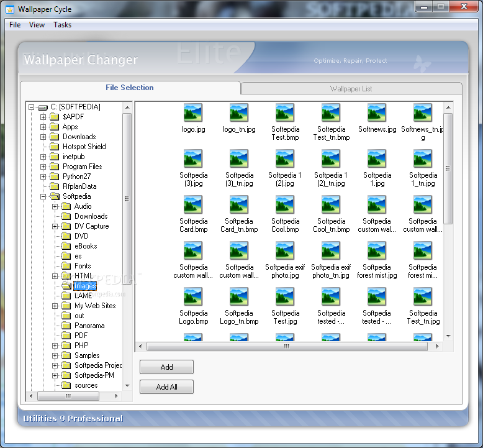
Task: Choose the Softpedia Card_tn.bmp file icon
Action: (x=239, y=204)
